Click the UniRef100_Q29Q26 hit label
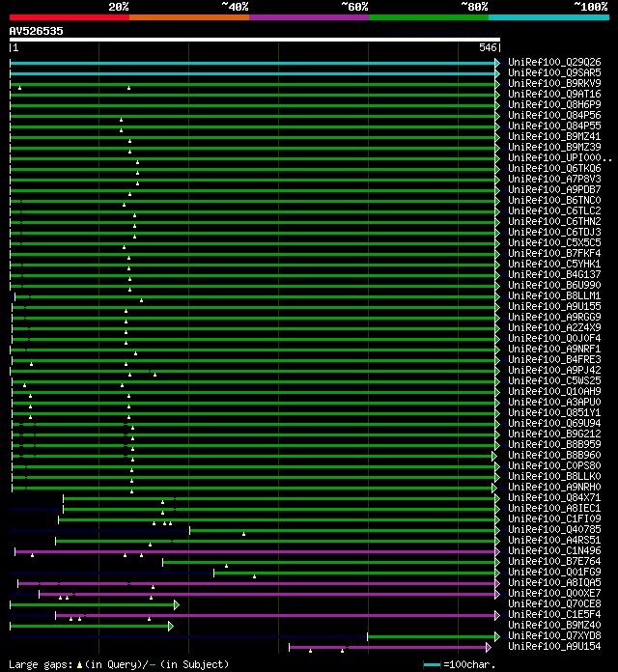618x672 pixels. [554, 62]
